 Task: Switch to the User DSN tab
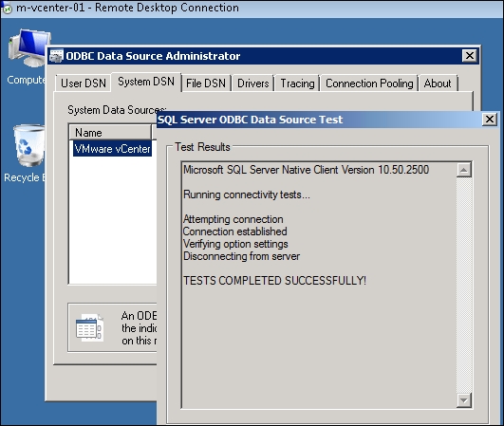[x=84, y=83]
